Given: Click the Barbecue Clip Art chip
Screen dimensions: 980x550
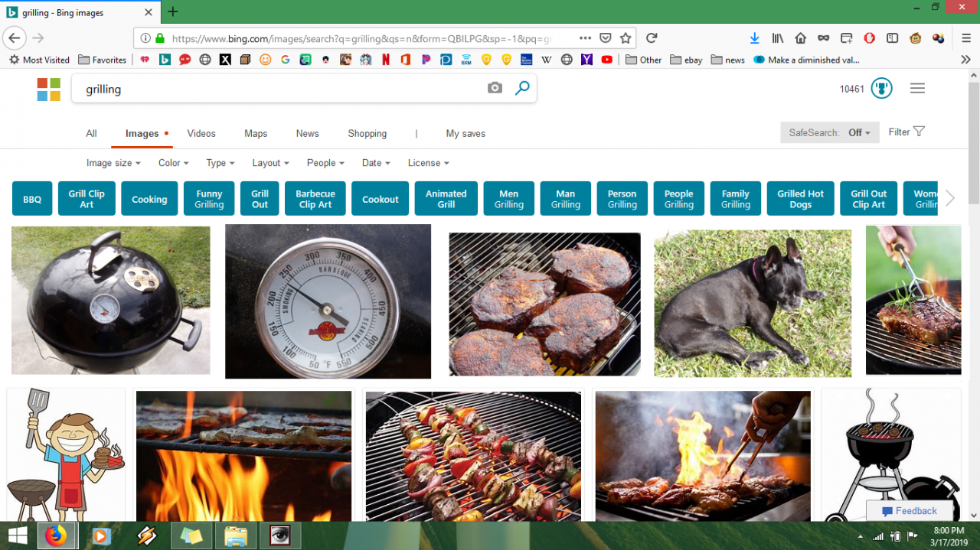Looking at the screenshot, I should coord(315,199).
